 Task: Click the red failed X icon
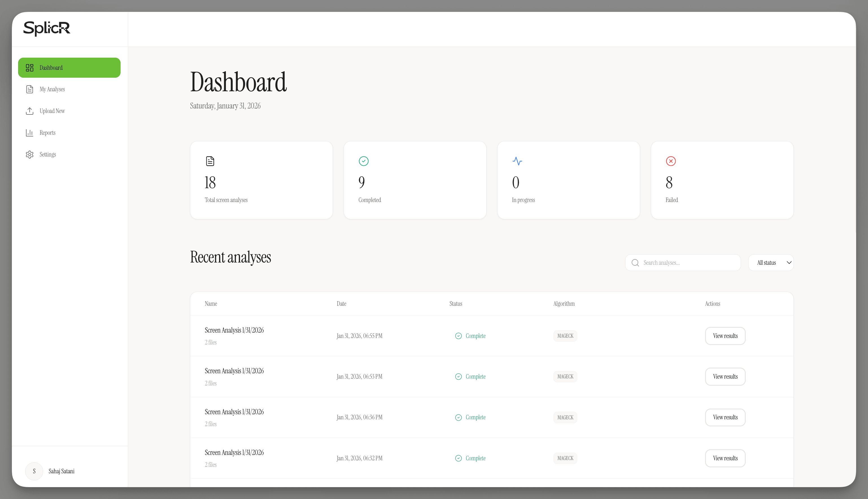click(670, 161)
